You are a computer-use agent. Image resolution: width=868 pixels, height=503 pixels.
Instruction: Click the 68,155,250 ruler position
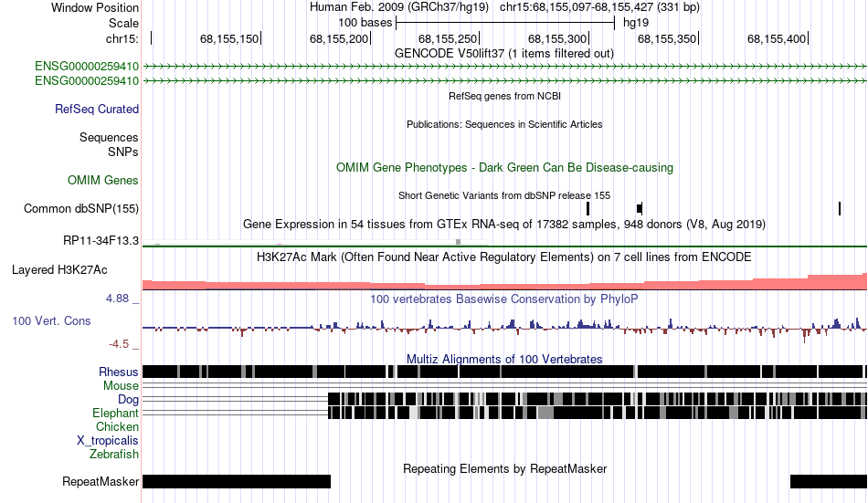click(x=448, y=38)
